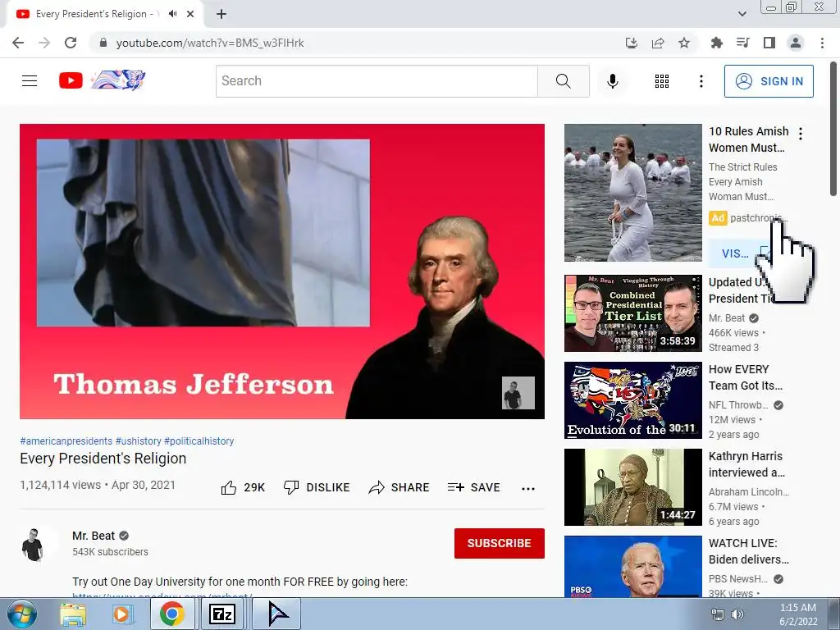Click the channel watermark in video corner
840x630 pixels.
click(x=518, y=393)
